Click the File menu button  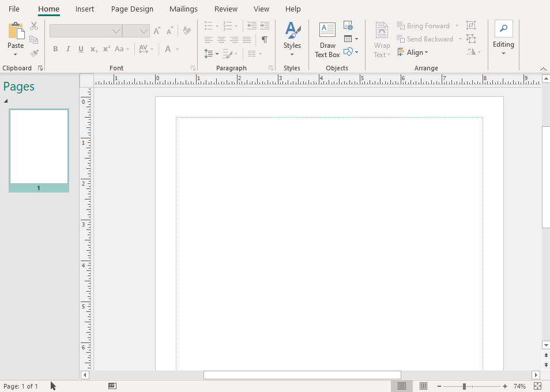(x=14, y=9)
